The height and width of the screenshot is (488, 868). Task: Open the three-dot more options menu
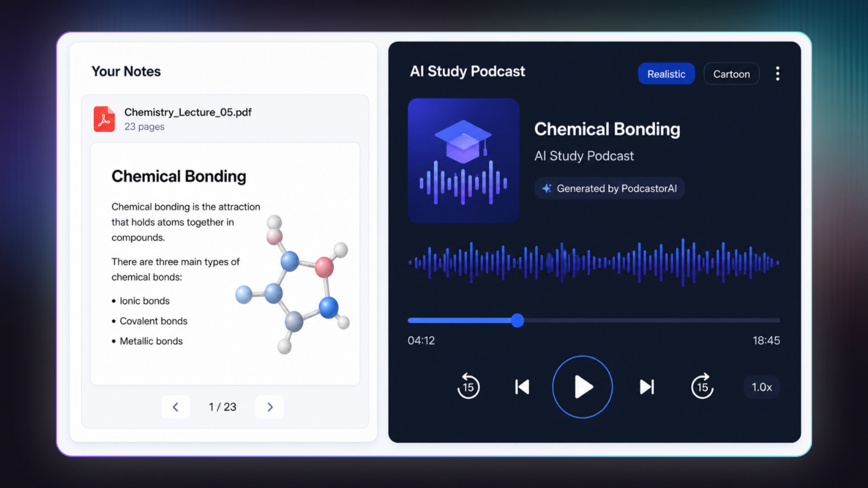click(x=777, y=74)
